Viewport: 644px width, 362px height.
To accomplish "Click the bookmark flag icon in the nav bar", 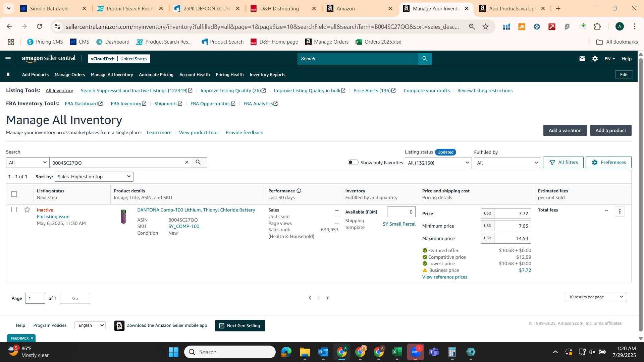I will (8, 74).
